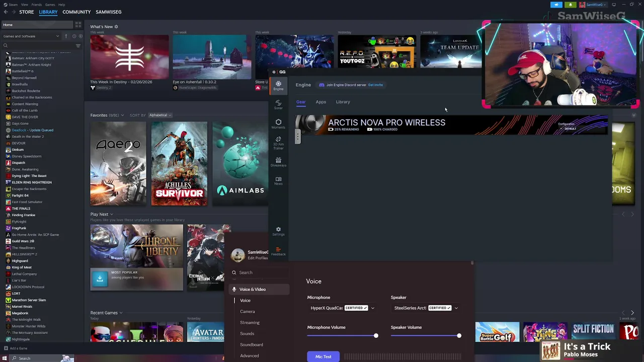Switch to Library tab in Engine
Viewport: 644px width, 362px height.
click(x=343, y=102)
